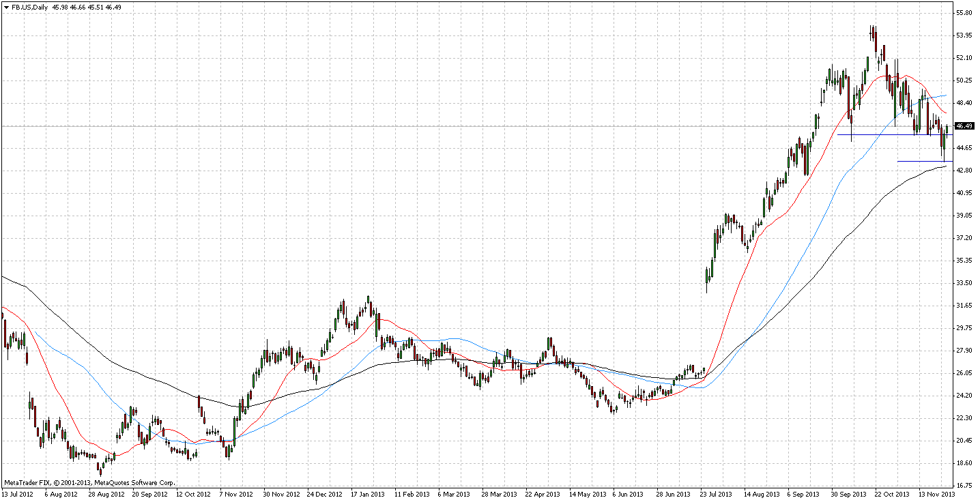Click the 33.50 price axis label
This screenshot has height=500, width=980.
click(964, 282)
